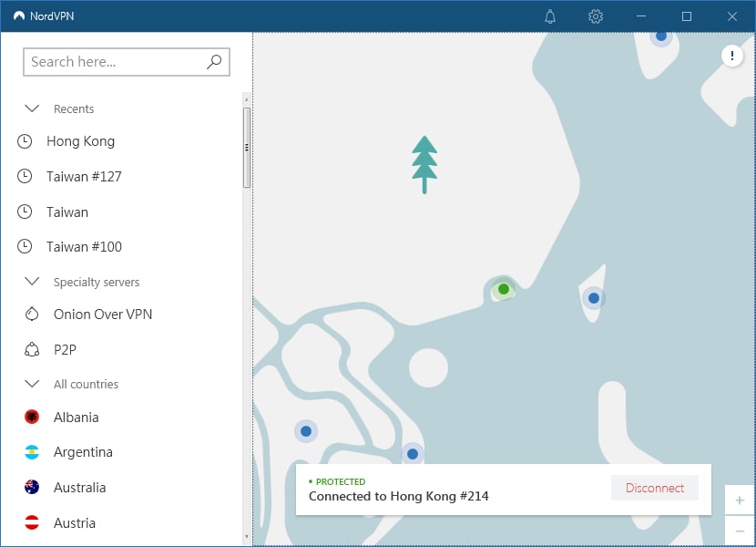Viewport: 756px width, 547px height.
Task: Zoom in the map with plus
Action: [x=739, y=501]
